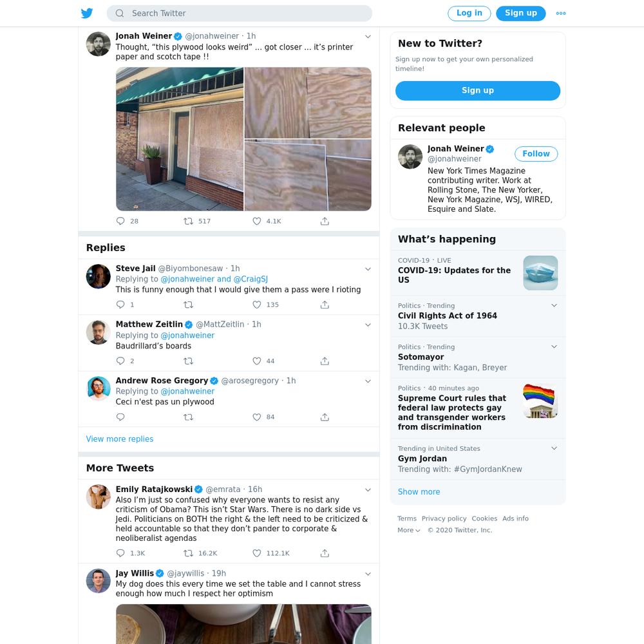Expand options for Civil Rights Act trend
The height and width of the screenshot is (644, 644).
pyautogui.click(x=554, y=305)
